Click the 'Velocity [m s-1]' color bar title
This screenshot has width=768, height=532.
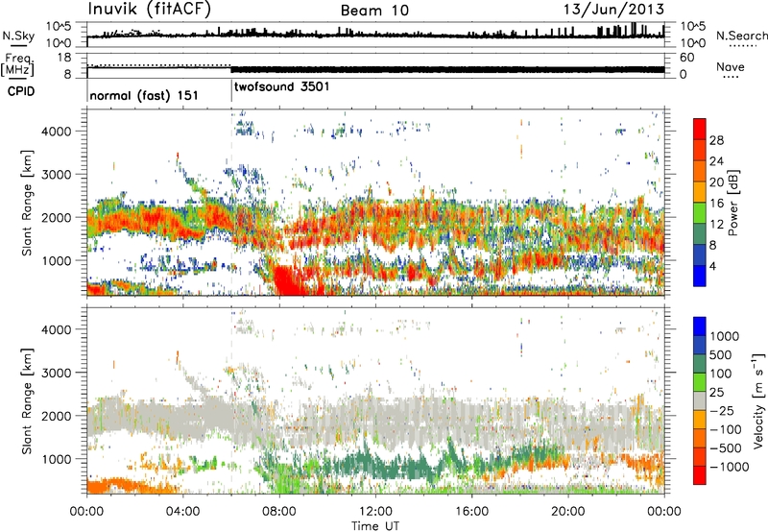pyautogui.click(x=758, y=400)
